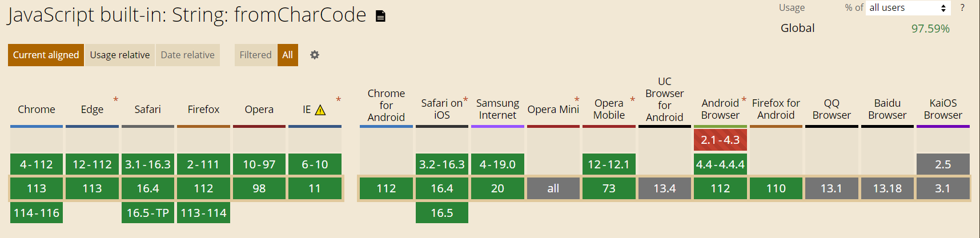Click the Opera Mini all version cell
Image resolution: width=980 pixels, height=238 pixels.
click(553, 188)
